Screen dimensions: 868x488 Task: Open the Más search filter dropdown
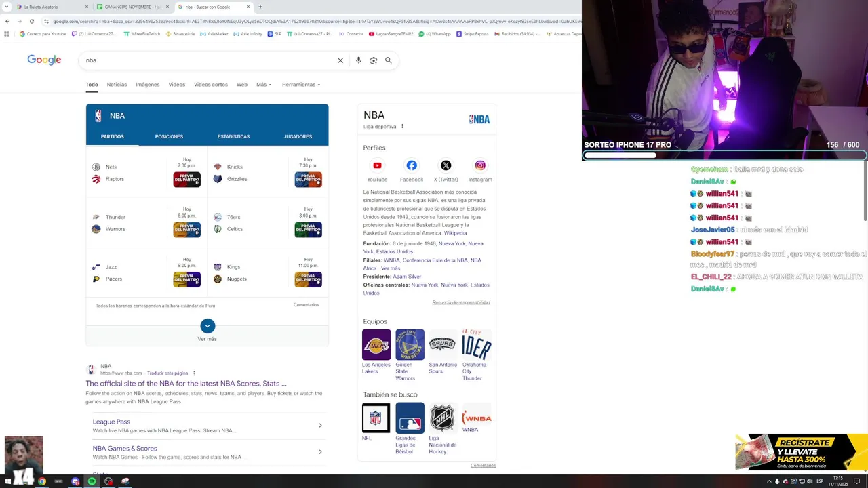[x=264, y=85]
